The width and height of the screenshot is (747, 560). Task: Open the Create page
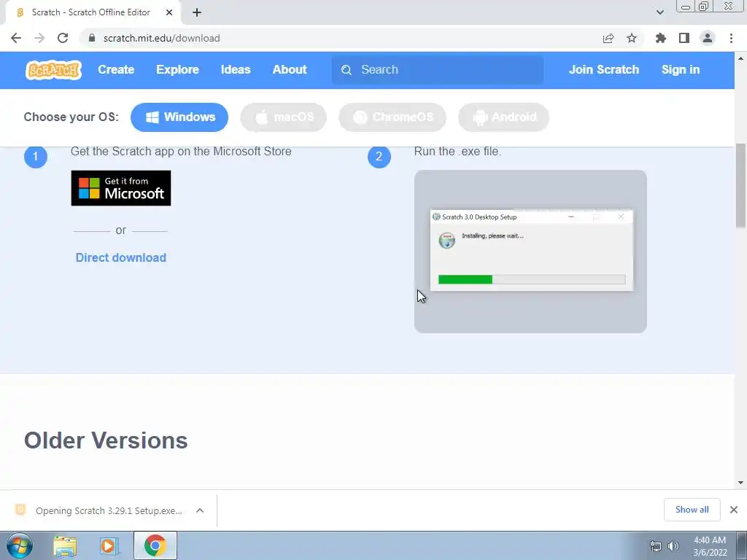116,69
